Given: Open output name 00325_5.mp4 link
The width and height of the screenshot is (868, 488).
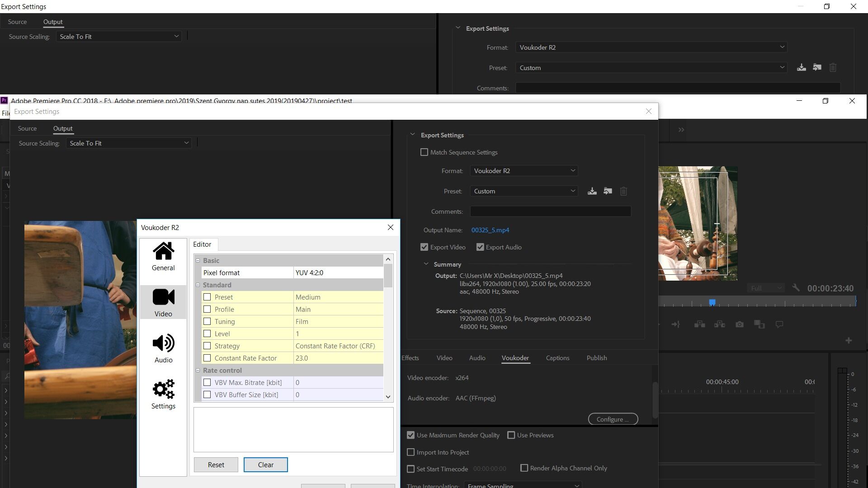Looking at the screenshot, I should click(490, 230).
